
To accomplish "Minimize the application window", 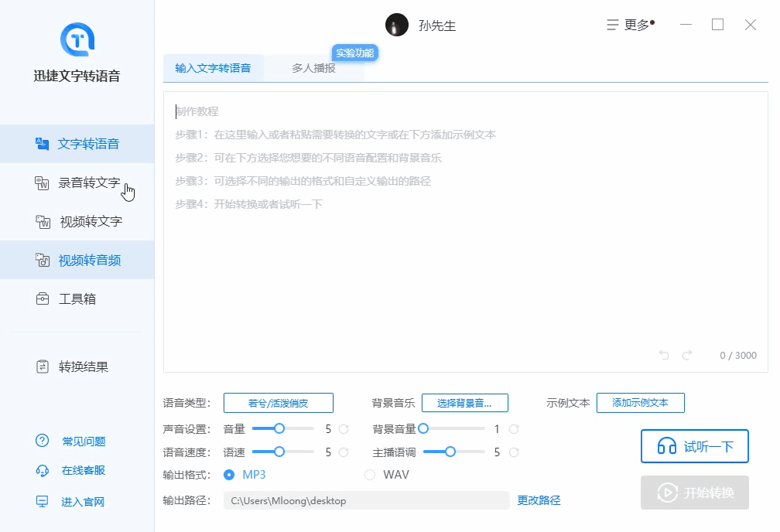I will pyautogui.click(x=686, y=25).
